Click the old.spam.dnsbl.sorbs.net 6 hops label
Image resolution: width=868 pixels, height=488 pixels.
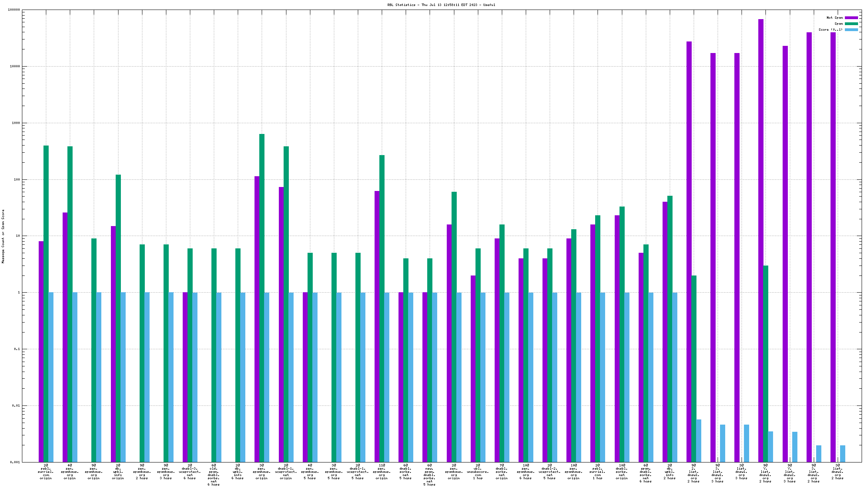point(214,475)
